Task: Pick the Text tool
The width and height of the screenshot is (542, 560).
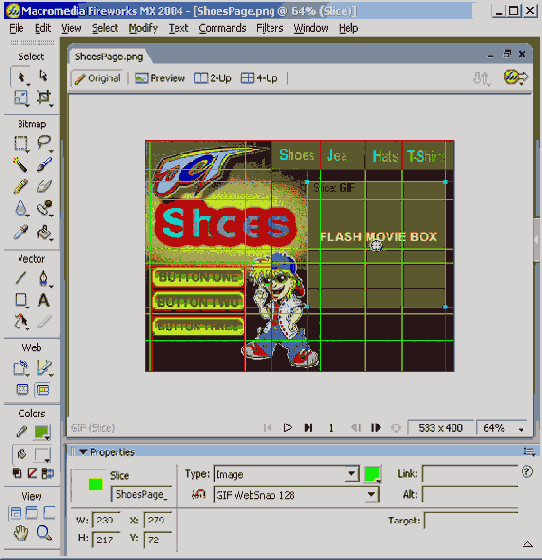Action: tap(44, 300)
